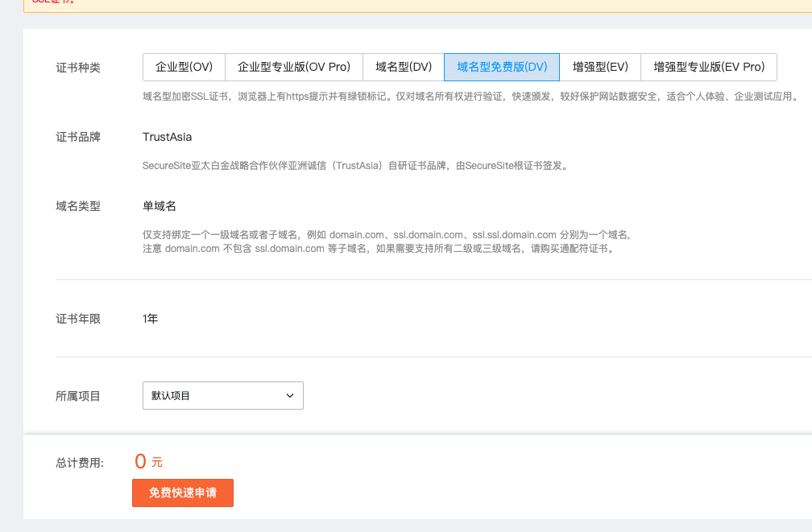Choose 企业型专业版(OV Pro) certificate option
This screenshot has height=532, width=812.
(x=294, y=68)
